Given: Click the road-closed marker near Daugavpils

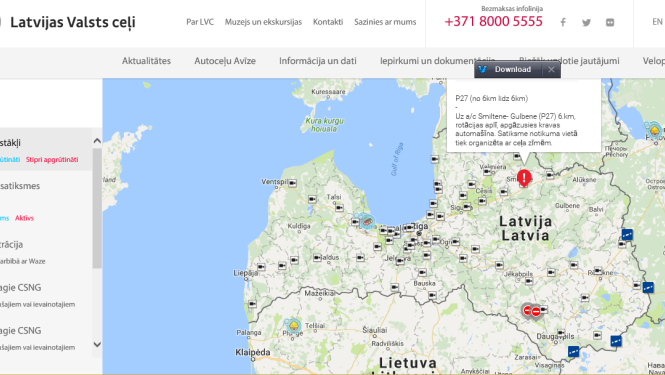Looking at the screenshot, I should pos(536,311).
